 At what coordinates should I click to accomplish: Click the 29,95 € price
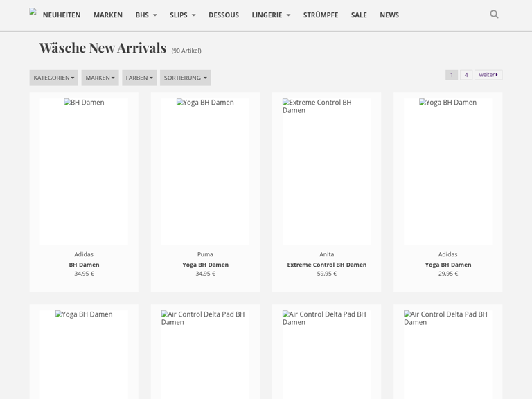tap(448, 274)
